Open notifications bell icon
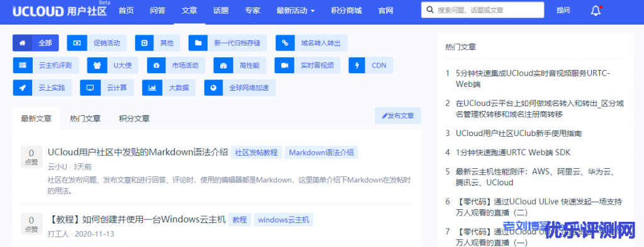The width and height of the screenshot is (644, 247). 596,11
